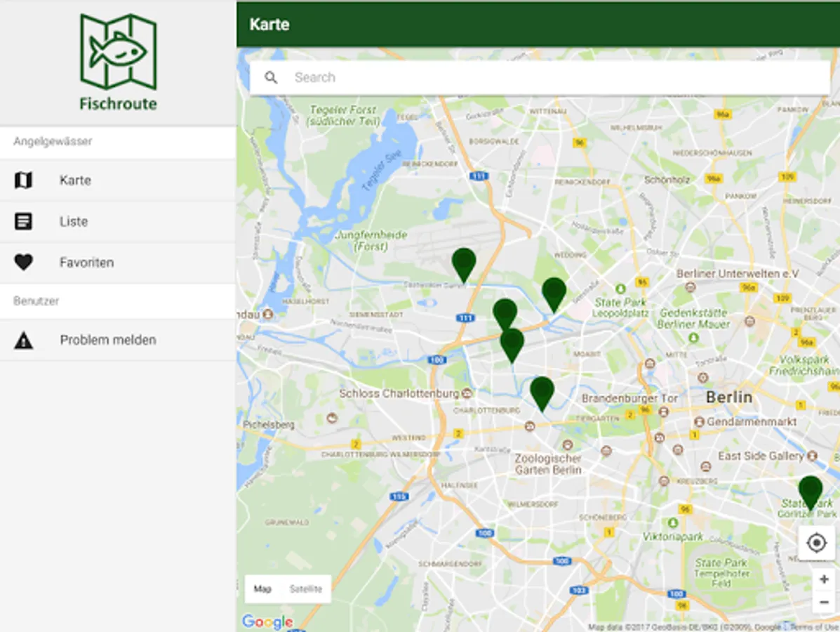Click the Karte title in header bar
Image resolution: width=840 pixels, height=632 pixels.
(269, 24)
